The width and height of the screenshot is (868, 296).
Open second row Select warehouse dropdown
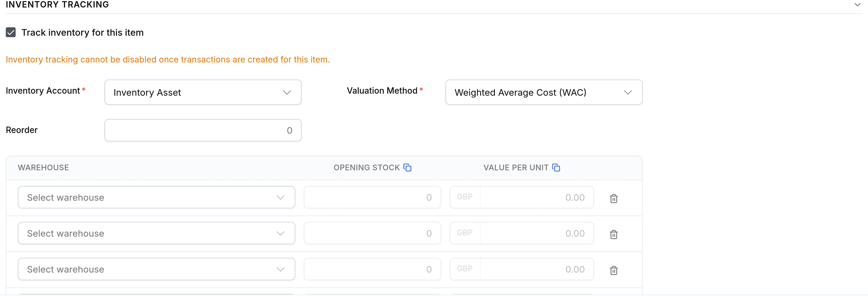point(156,233)
